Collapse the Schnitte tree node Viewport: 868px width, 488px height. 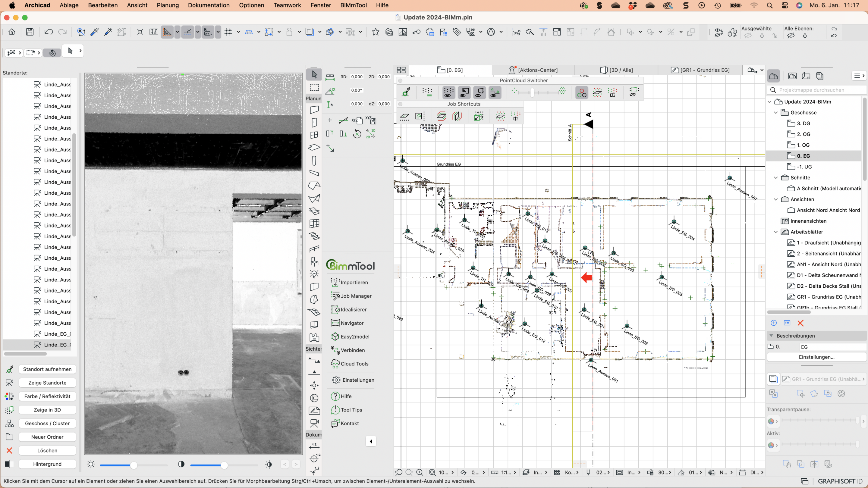pyautogui.click(x=776, y=177)
